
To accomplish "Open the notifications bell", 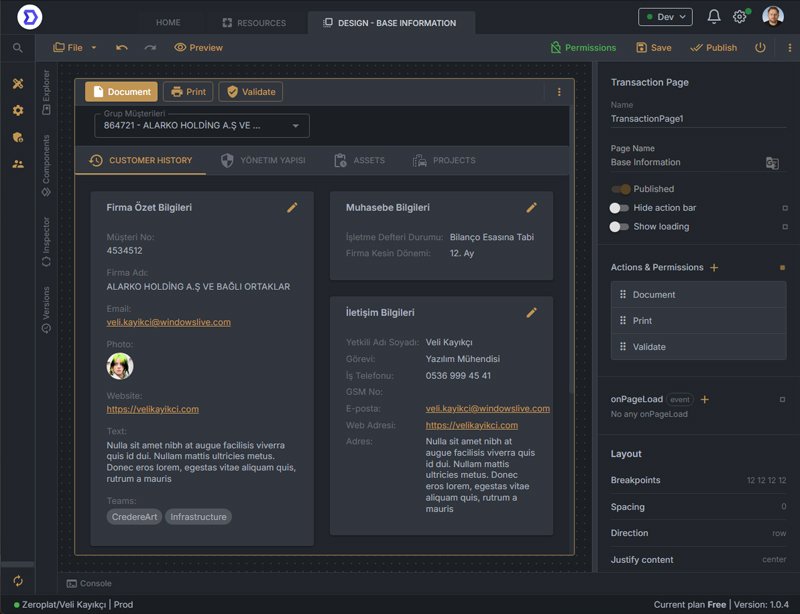I will 714,17.
